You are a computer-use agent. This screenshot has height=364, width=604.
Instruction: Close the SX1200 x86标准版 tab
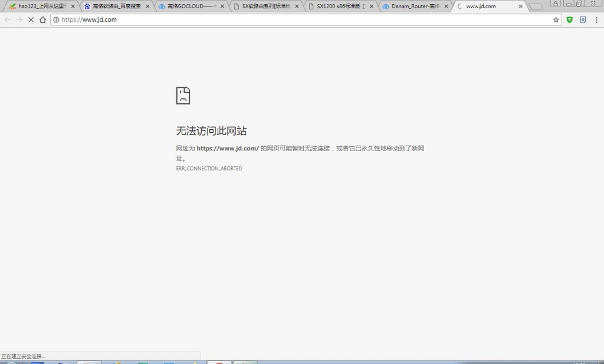click(372, 6)
